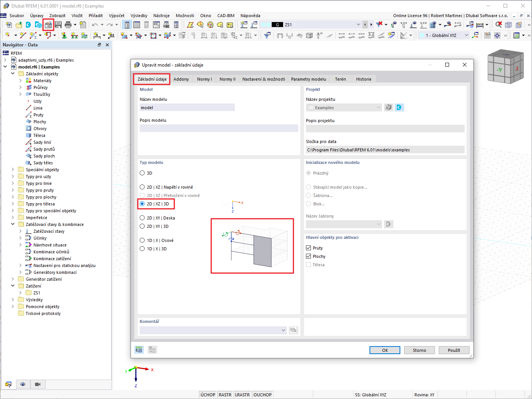Click the printer icon in toolbar
The width and height of the screenshot is (532, 399).
pos(68,25)
